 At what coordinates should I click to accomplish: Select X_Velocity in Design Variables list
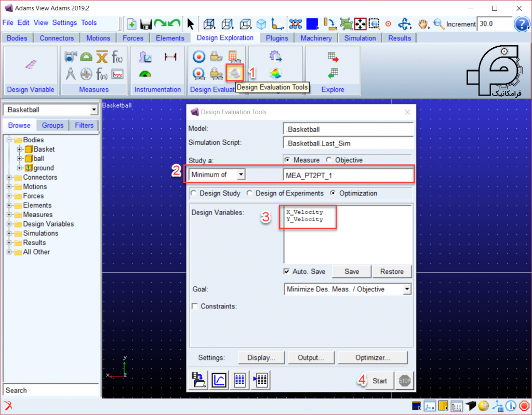click(x=304, y=212)
